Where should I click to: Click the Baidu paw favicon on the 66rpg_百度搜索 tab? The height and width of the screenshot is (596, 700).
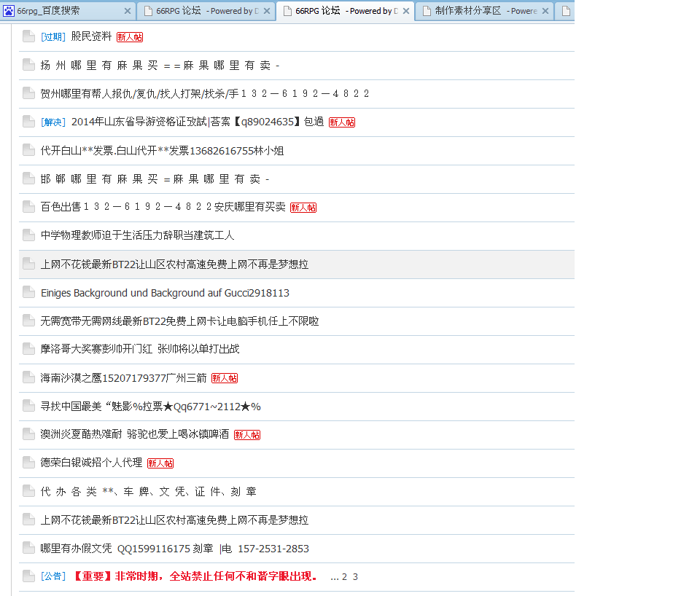(x=9, y=11)
